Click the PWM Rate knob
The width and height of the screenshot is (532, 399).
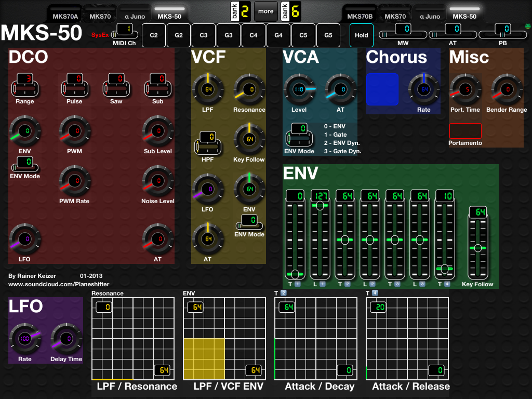click(x=75, y=181)
